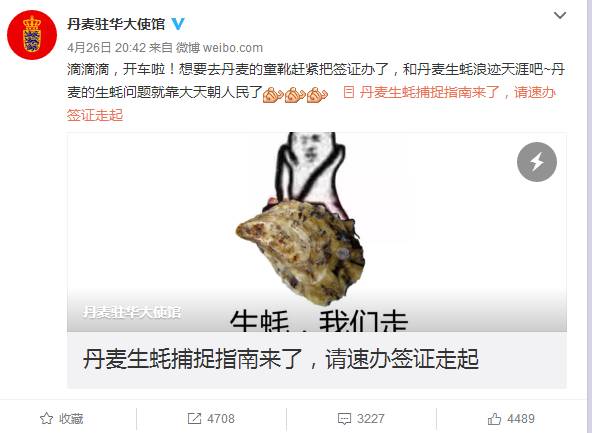Open the 3227 comments list
The height and width of the screenshot is (433, 592).
click(x=371, y=418)
